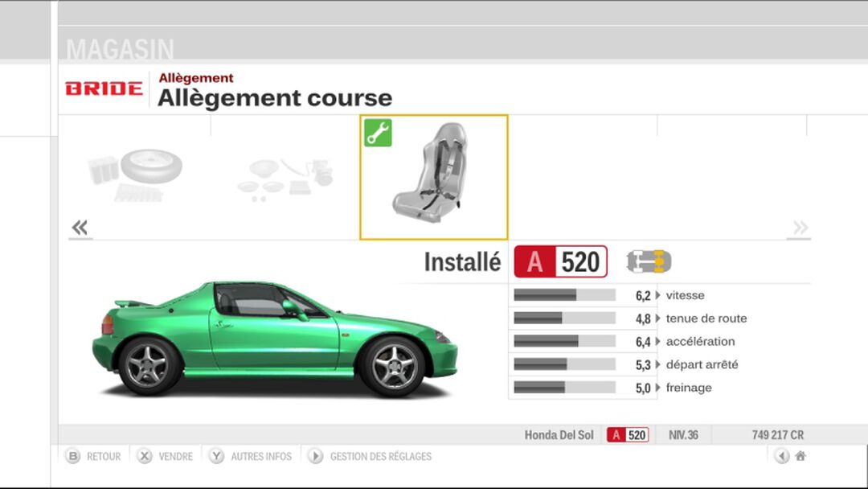Choose the faded interior parts upgrade thumbnail
This screenshot has width=868, height=489.
click(x=285, y=180)
